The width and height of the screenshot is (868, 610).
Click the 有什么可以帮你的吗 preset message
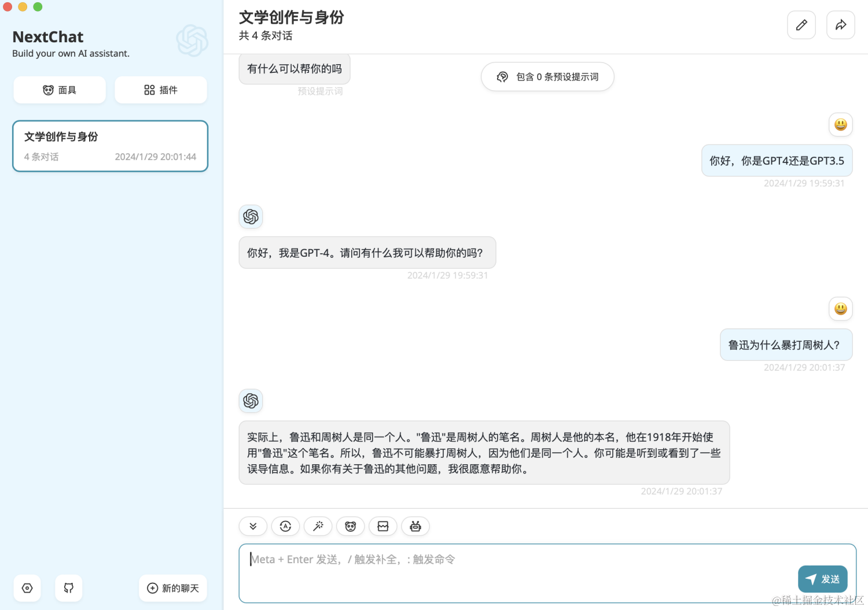pos(295,69)
